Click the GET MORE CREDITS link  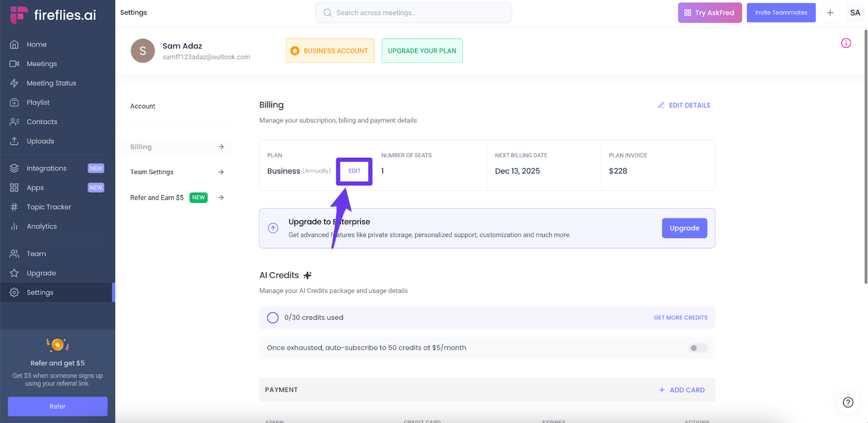click(x=680, y=318)
